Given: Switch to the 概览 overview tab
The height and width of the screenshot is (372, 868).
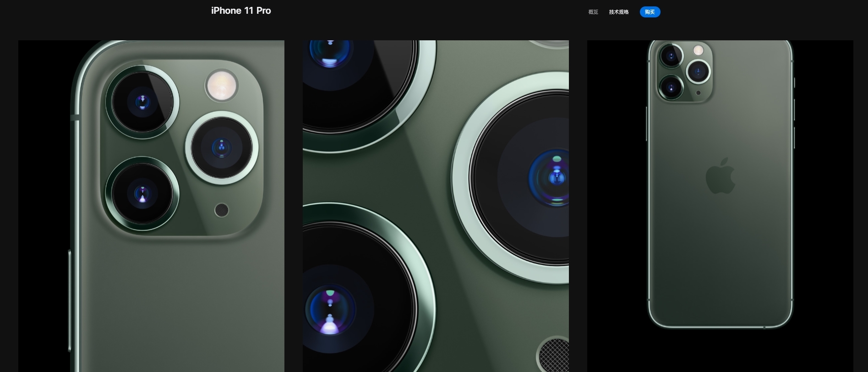Looking at the screenshot, I should (x=593, y=12).
